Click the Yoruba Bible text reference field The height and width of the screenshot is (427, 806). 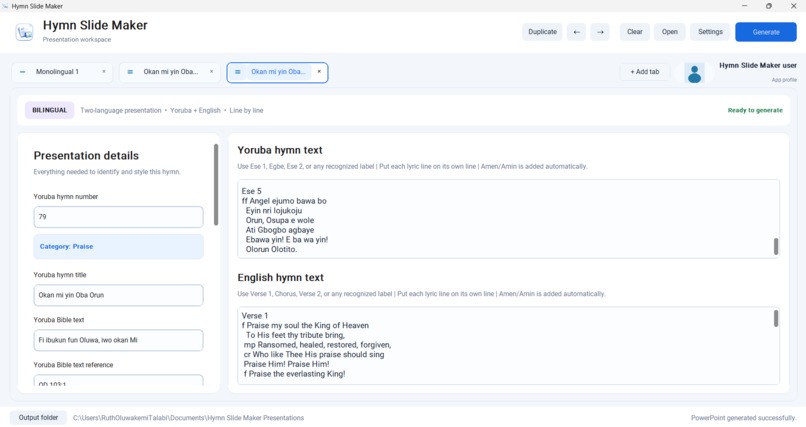coord(118,381)
